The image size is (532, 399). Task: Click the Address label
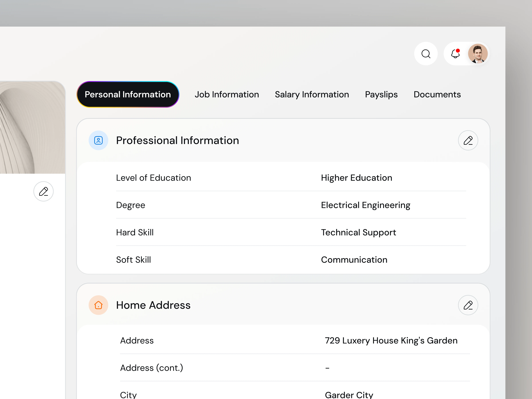[137, 341]
